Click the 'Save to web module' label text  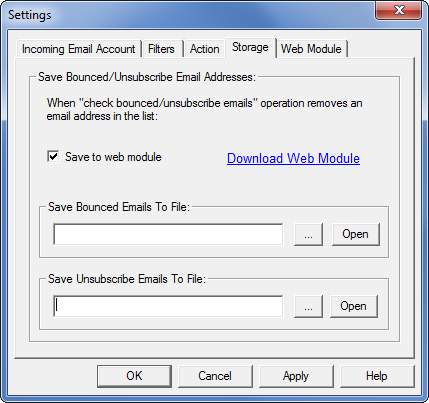click(x=113, y=157)
